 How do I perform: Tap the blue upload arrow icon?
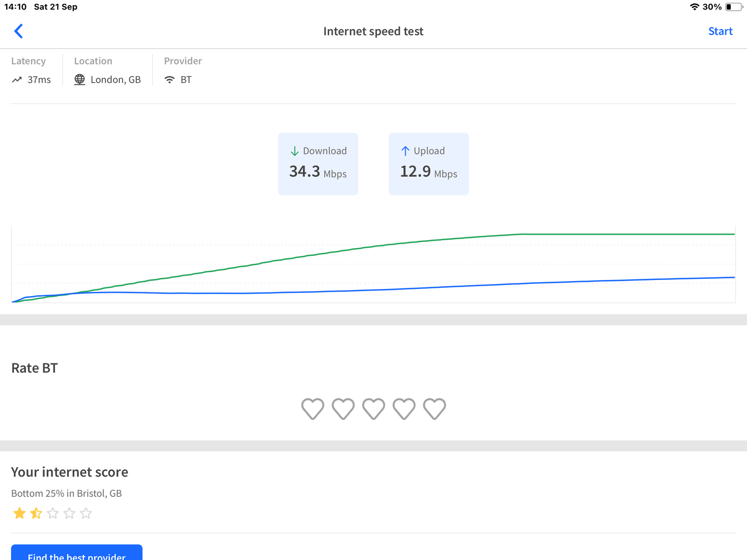(405, 151)
